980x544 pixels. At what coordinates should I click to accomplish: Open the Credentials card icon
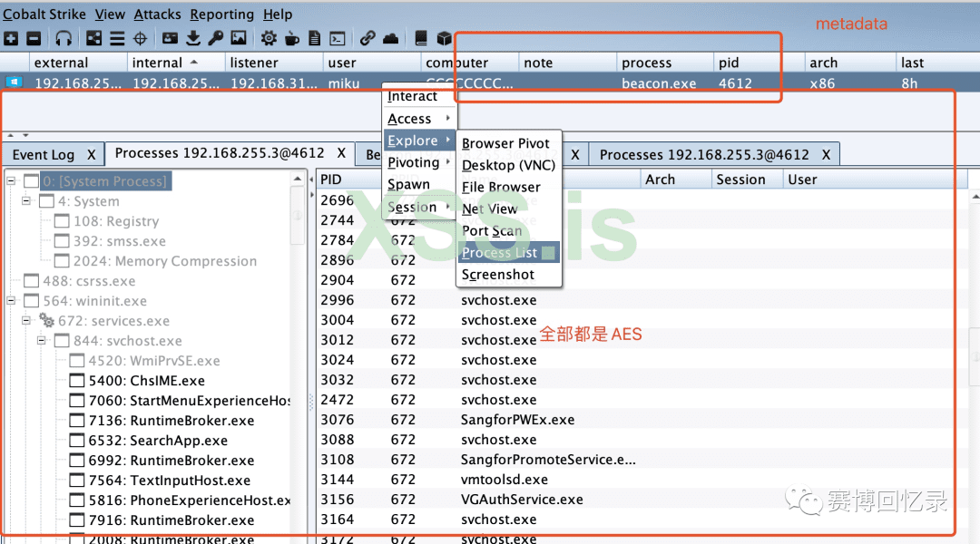[170, 39]
